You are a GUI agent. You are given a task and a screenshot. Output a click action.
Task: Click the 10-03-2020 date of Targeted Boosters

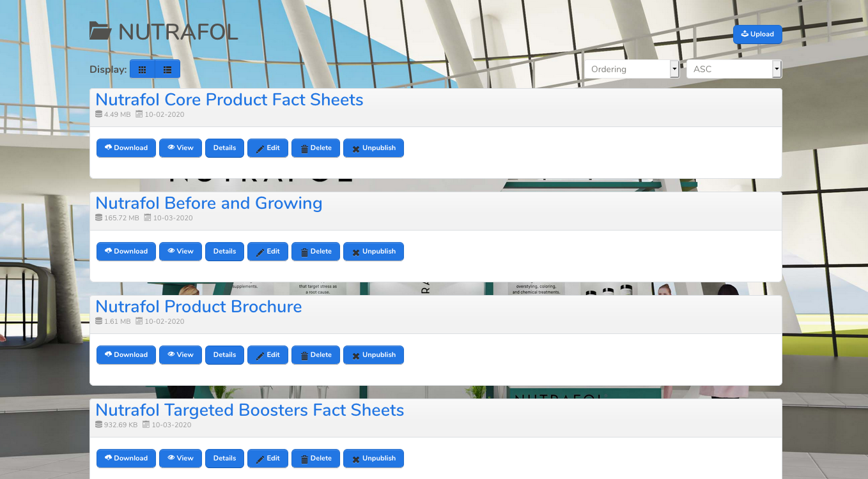(171, 425)
